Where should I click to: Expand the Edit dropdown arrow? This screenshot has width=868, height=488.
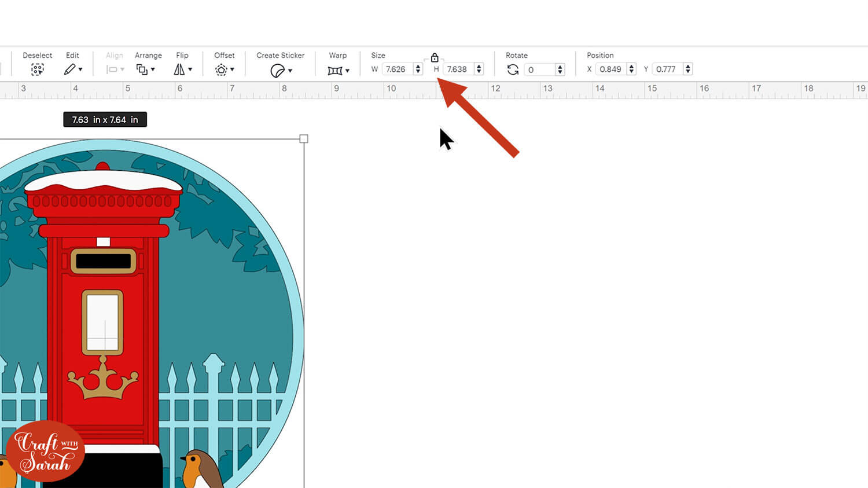click(x=80, y=70)
